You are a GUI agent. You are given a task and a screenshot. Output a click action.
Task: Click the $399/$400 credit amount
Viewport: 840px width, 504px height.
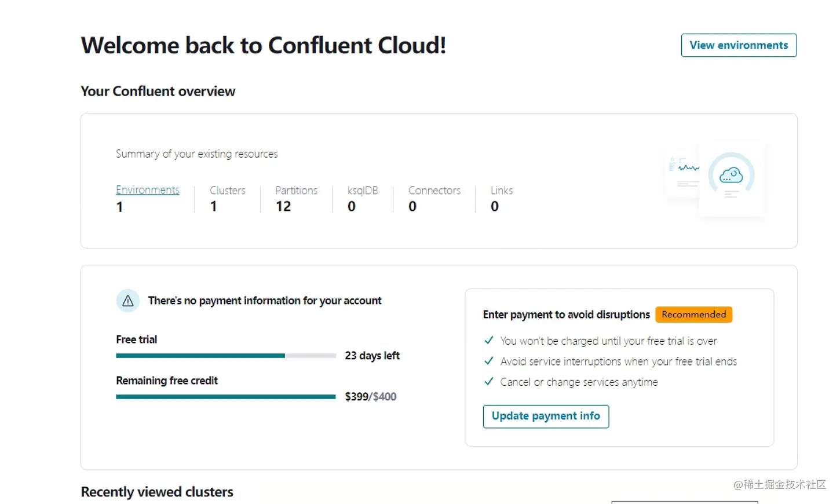[371, 397]
